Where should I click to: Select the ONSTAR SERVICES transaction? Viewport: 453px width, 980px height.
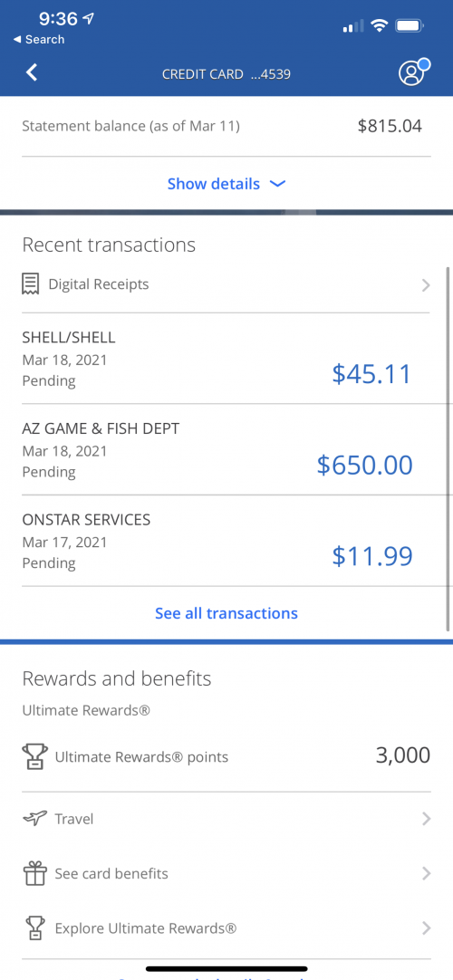[x=226, y=541]
